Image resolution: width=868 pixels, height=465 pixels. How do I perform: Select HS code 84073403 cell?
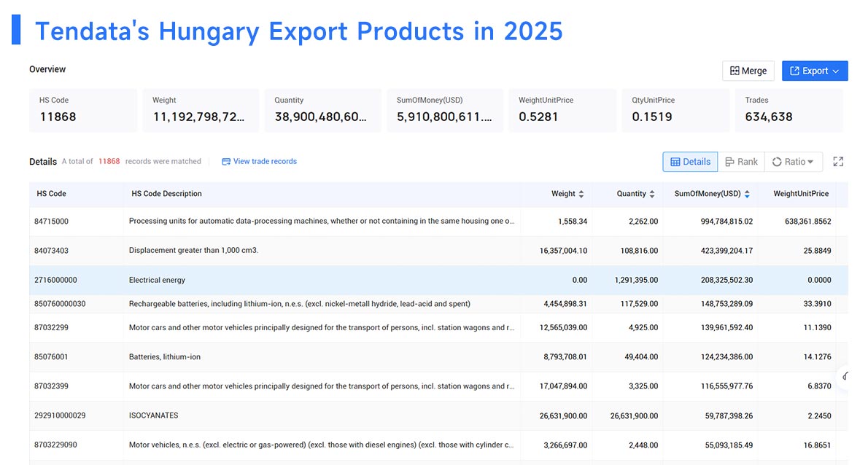(52, 251)
